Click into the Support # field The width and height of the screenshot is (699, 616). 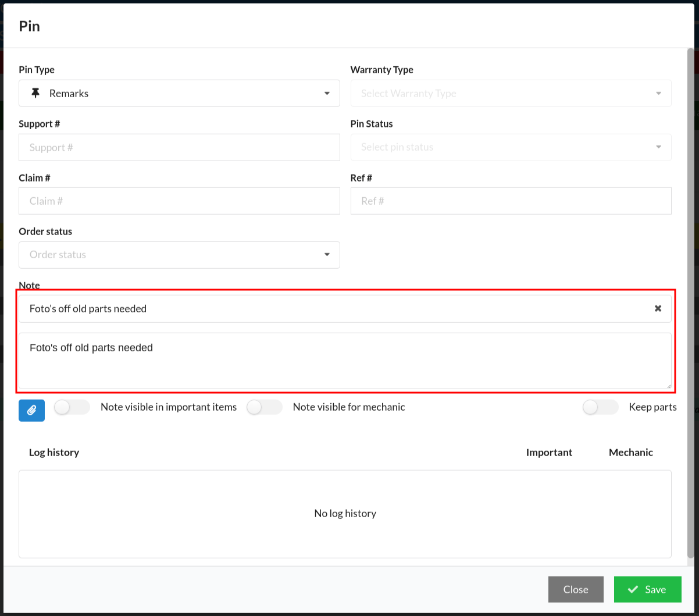click(x=179, y=147)
